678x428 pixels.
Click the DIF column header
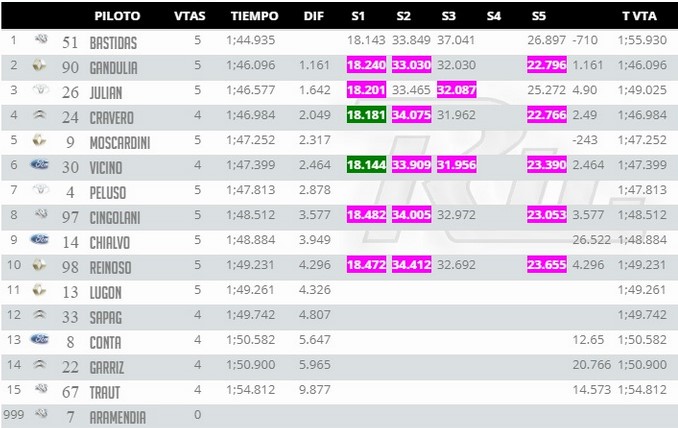pos(313,16)
